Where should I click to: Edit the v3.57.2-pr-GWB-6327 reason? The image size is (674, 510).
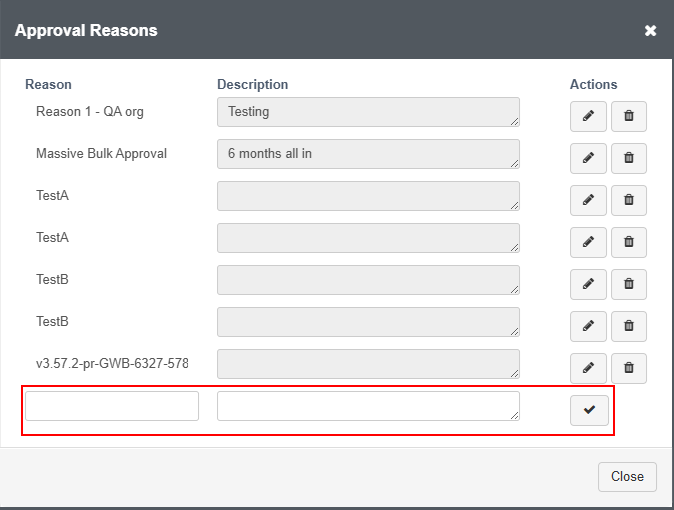(588, 368)
